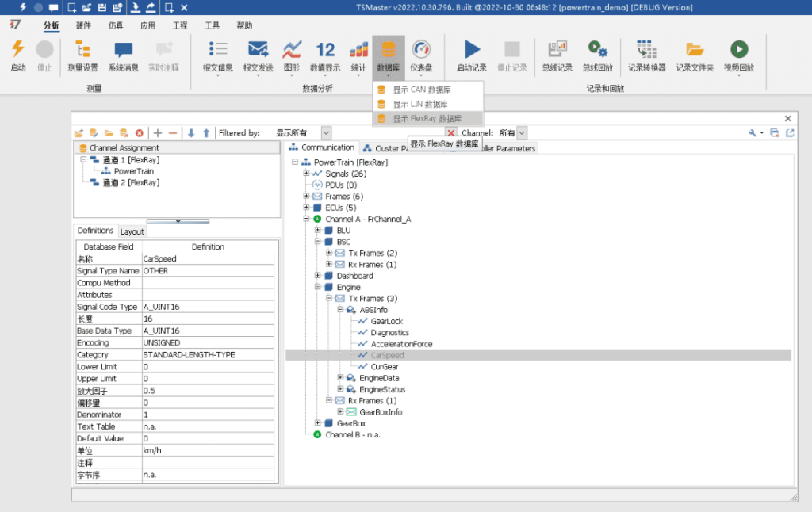Open 测量设置 measurement setup
Viewport: 812px width, 512px height.
point(82,55)
